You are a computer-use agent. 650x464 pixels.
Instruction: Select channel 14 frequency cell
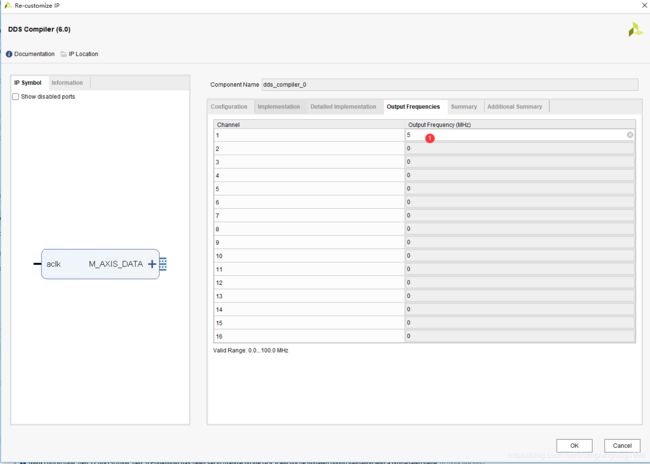point(519,309)
